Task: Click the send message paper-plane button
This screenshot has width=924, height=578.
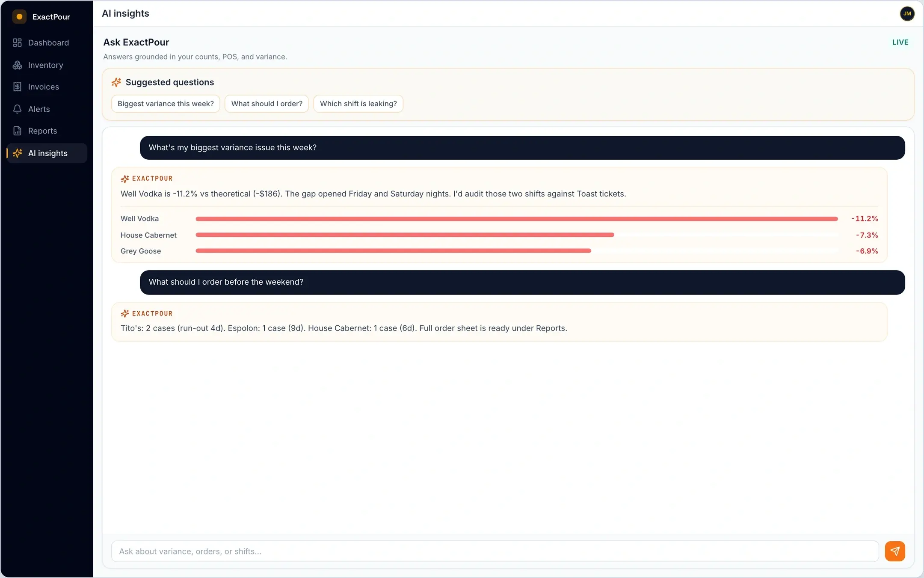Action: point(894,551)
